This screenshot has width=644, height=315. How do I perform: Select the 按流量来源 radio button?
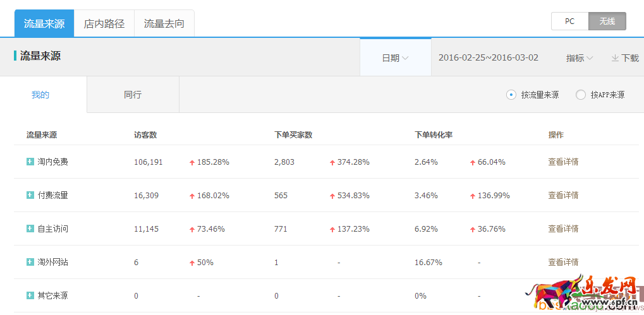511,95
